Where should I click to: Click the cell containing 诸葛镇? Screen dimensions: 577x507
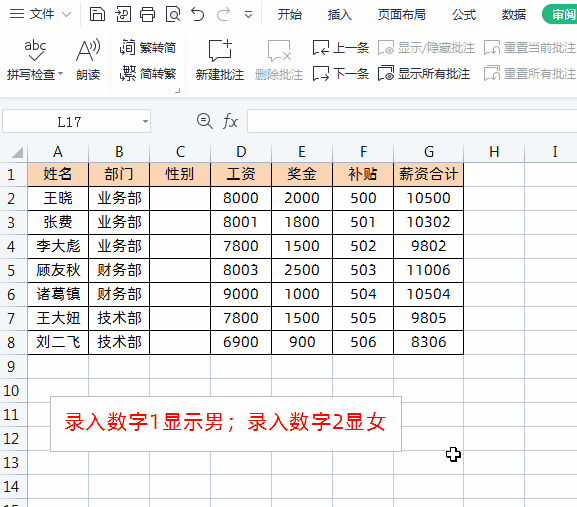58,294
